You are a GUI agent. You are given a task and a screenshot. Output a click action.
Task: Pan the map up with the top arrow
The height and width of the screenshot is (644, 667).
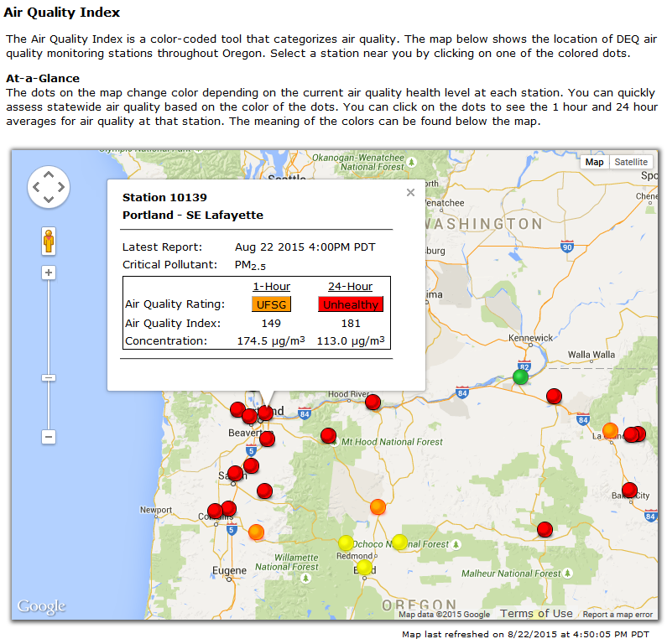point(49,174)
